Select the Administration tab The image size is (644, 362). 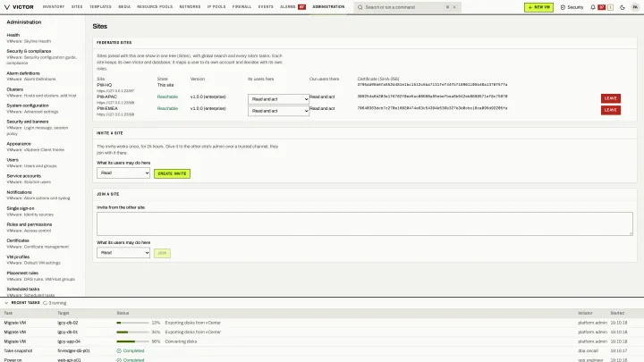[328, 7]
